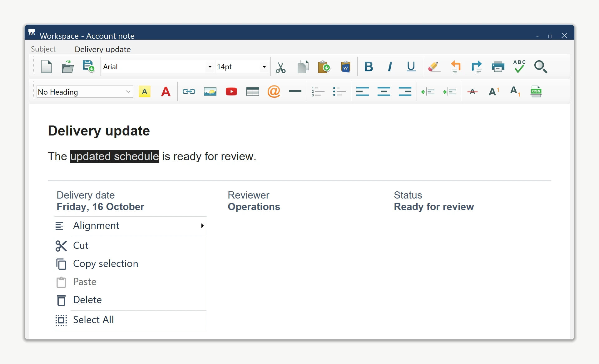The width and height of the screenshot is (599, 364).
Task: Print the note with the printer icon
Action: click(498, 66)
